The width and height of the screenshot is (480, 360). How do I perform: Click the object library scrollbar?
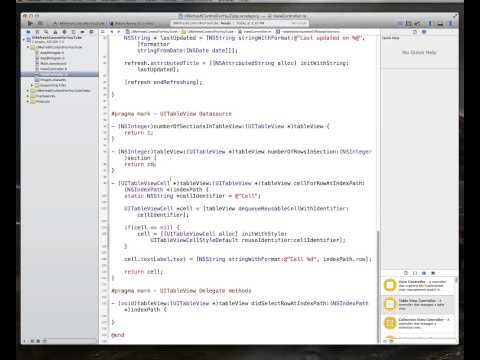coord(456,281)
